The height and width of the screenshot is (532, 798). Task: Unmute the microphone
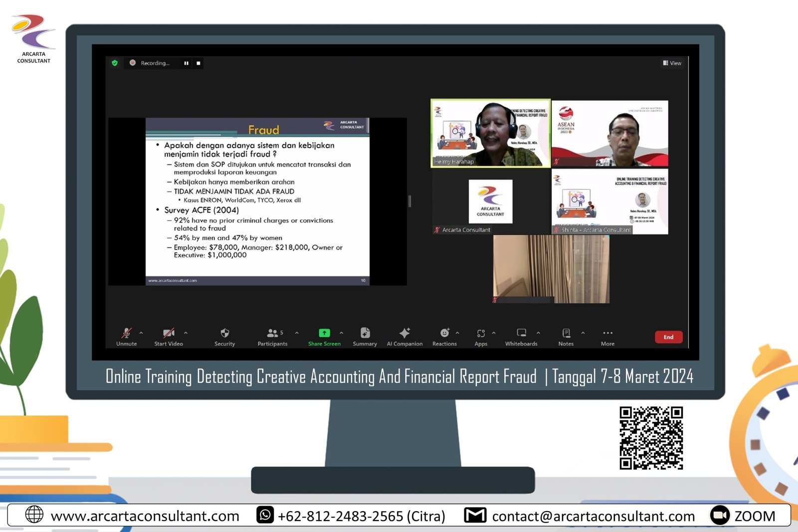pyautogui.click(x=127, y=334)
